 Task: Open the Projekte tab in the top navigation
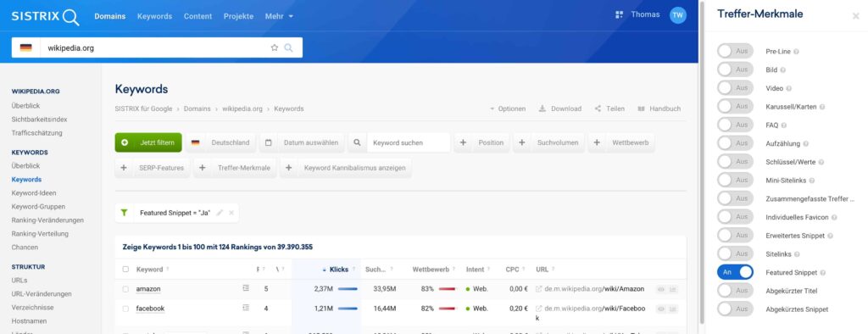pos(238,16)
